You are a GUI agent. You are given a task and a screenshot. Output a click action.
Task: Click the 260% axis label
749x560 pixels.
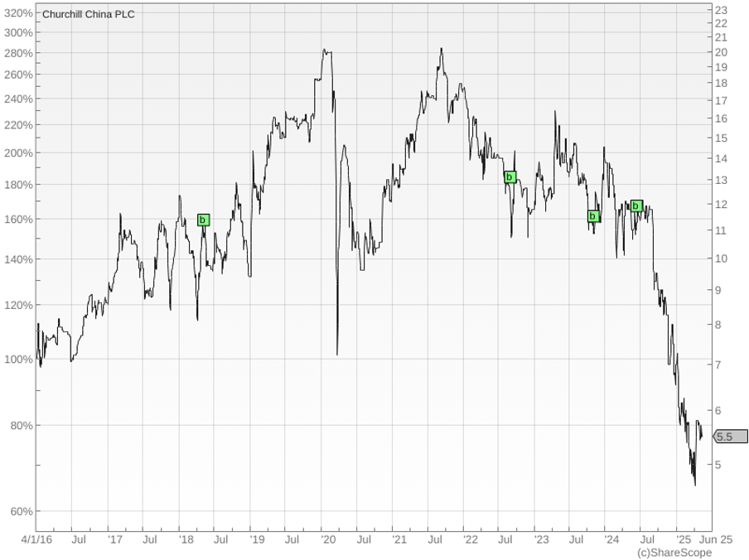[x=18, y=75]
